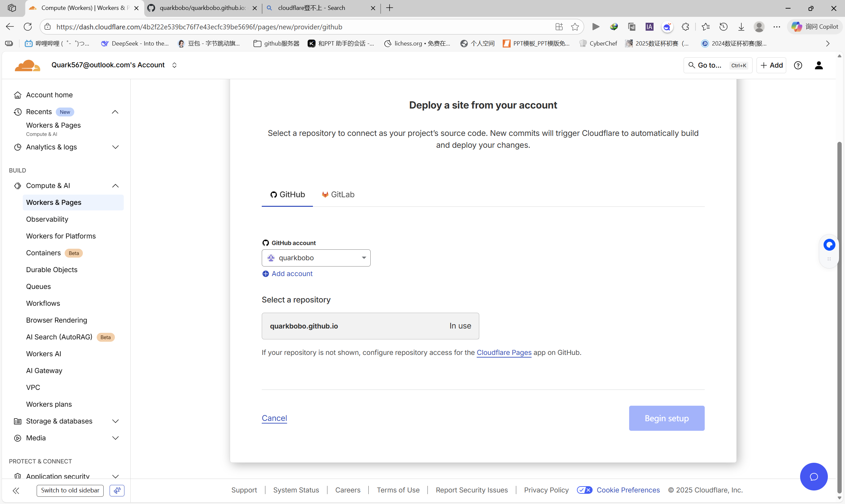Switch to the GitLab tab
Viewport: 845px width, 504px height.
[x=338, y=195]
